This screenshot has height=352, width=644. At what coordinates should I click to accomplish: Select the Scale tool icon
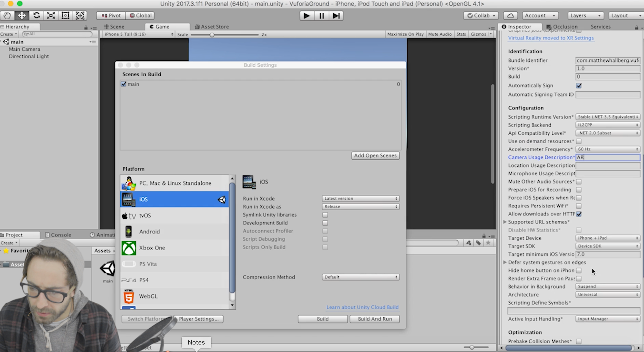click(x=51, y=16)
